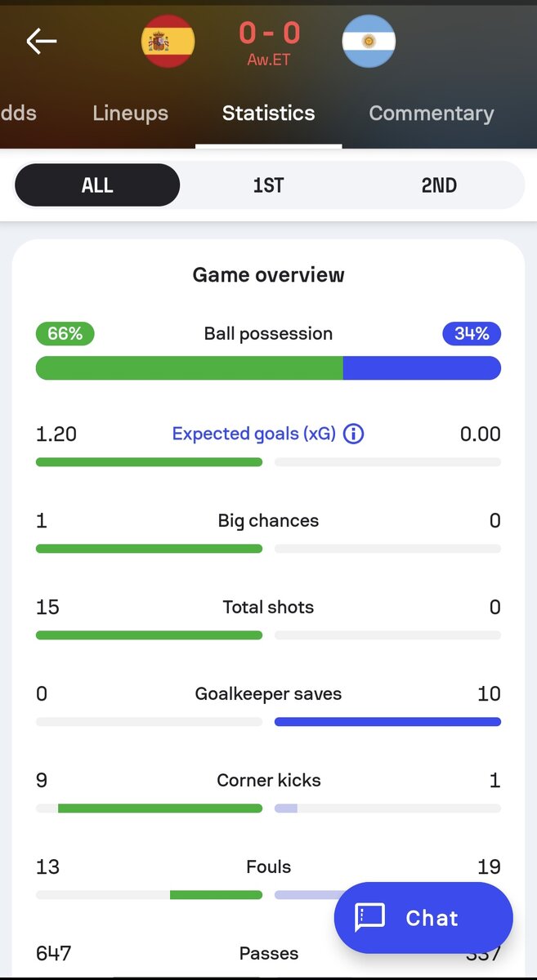Viewport: 537px width, 980px height.
Task: Tap the 34% possession badge
Action: point(472,333)
